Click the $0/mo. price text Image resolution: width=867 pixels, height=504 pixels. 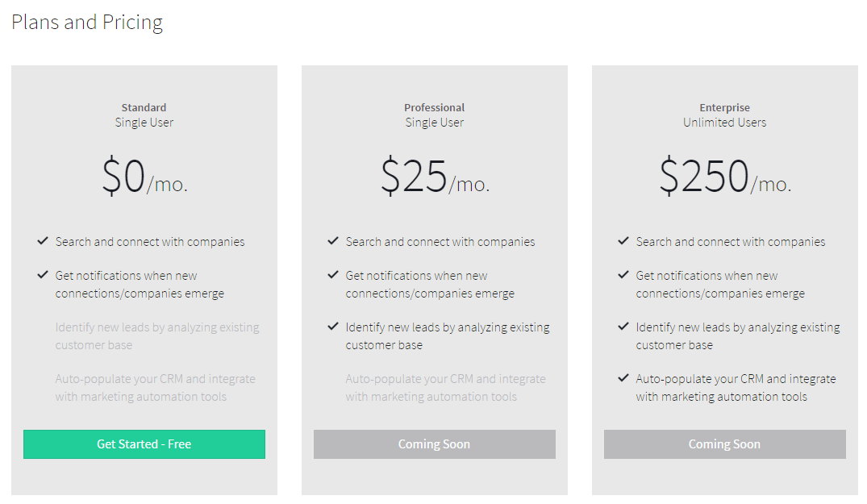coord(145,177)
